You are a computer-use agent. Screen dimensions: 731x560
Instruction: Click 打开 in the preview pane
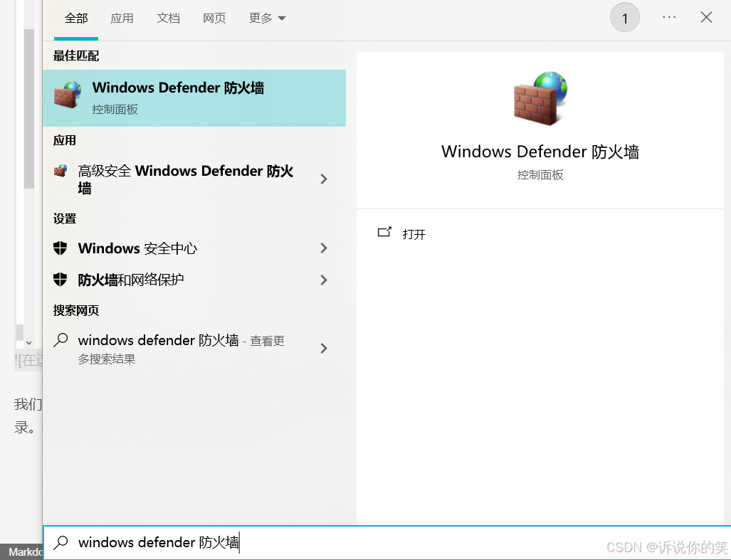click(x=414, y=234)
